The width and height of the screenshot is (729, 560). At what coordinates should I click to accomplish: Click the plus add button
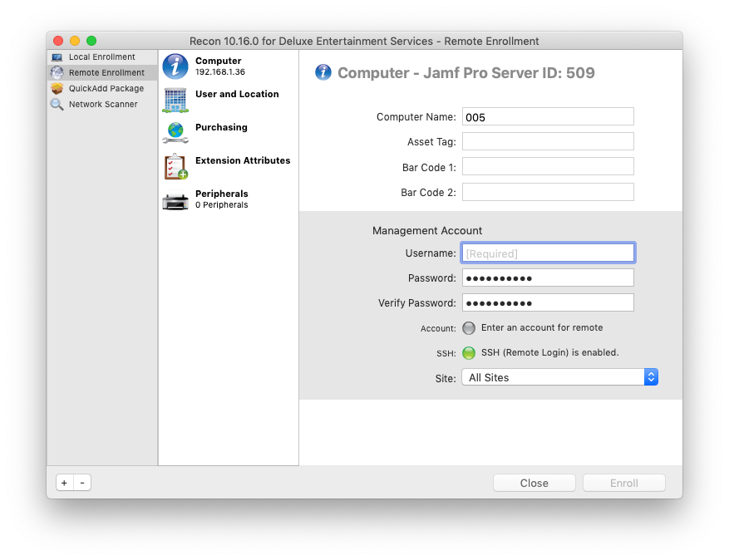tap(65, 483)
